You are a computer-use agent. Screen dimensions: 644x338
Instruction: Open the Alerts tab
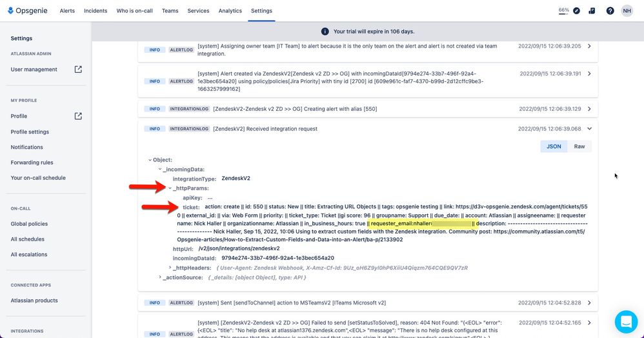pyautogui.click(x=67, y=11)
